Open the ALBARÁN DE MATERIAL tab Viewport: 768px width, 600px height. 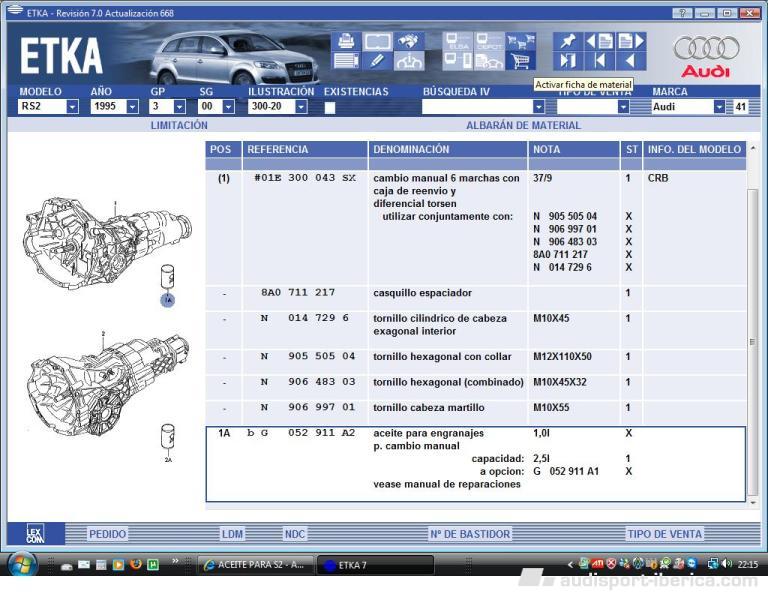click(523, 125)
